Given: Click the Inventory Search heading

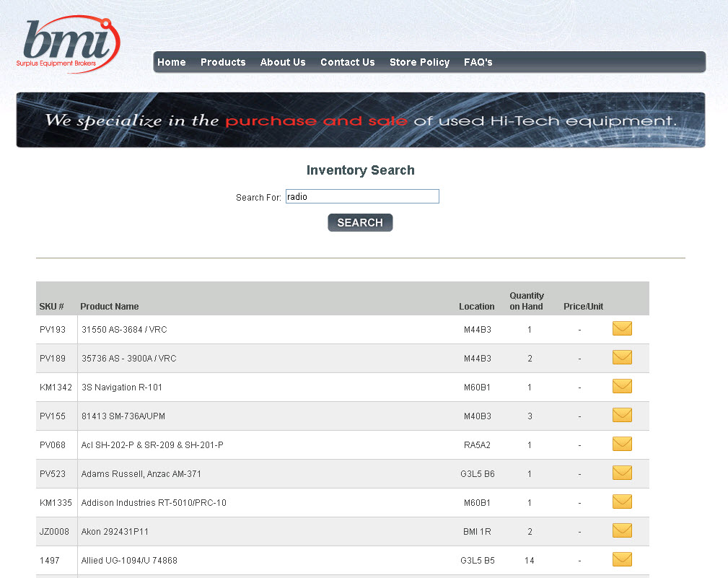Looking at the screenshot, I should pos(361,170).
